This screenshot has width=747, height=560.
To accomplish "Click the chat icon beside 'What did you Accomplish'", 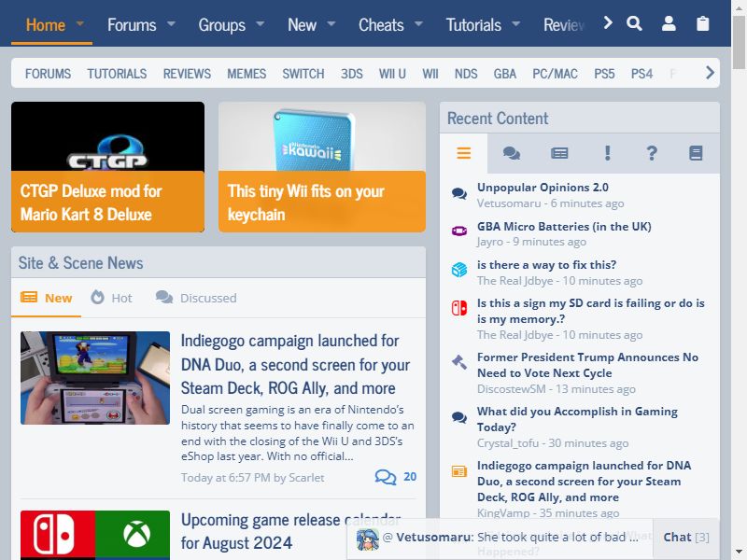I will click(x=459, y=417).
